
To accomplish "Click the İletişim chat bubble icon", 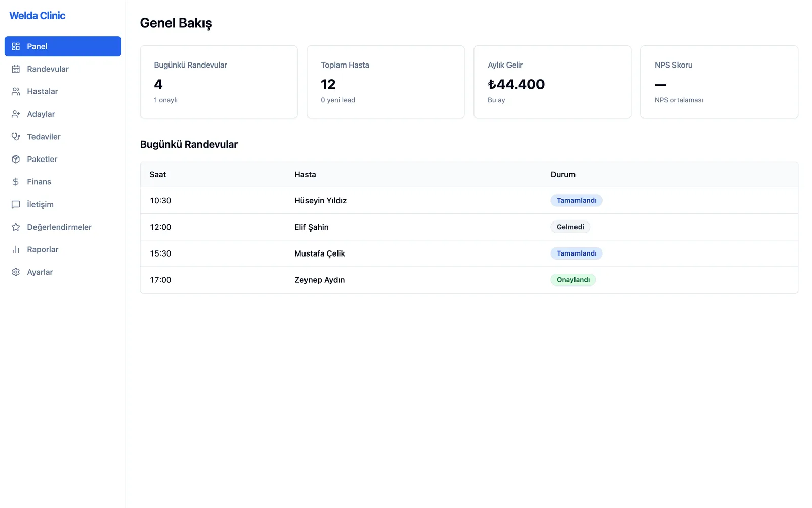I will pyautogui.click(x=16, y=204).
